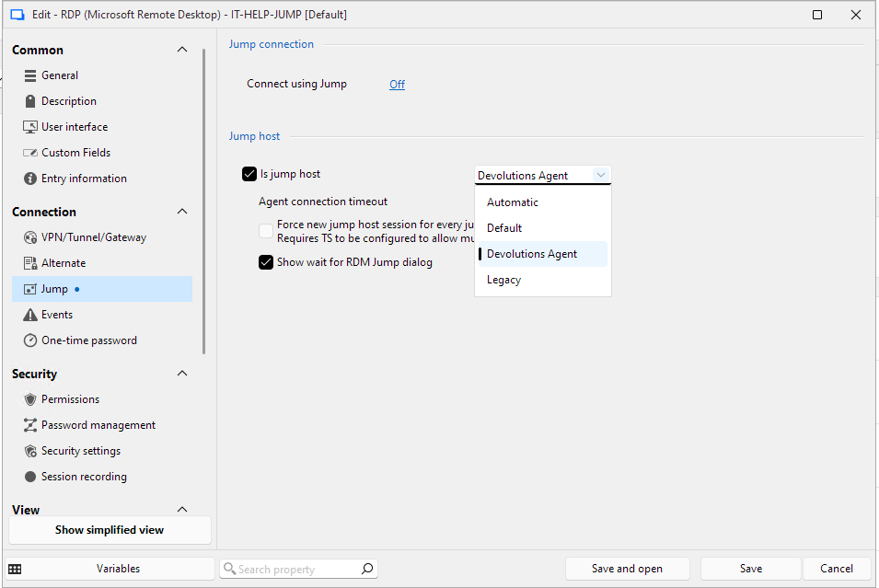This screenshot has height=588, width=879.
Task: Open the General settings icon
Action: [x=29, y=75]
